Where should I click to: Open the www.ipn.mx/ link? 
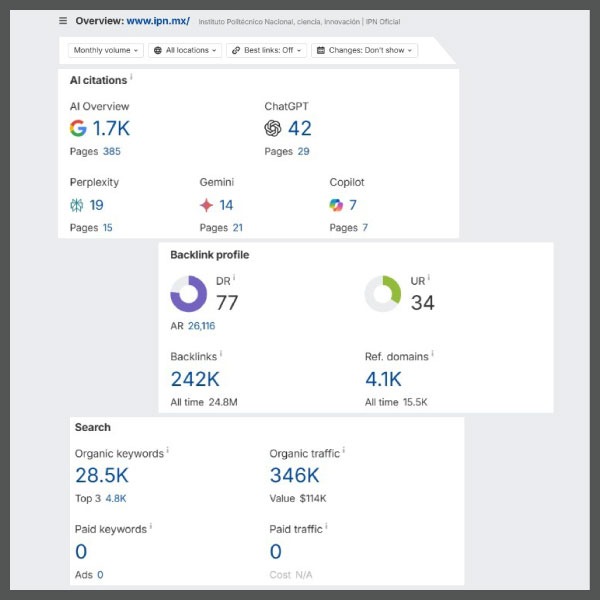click(x=158, y=21)
